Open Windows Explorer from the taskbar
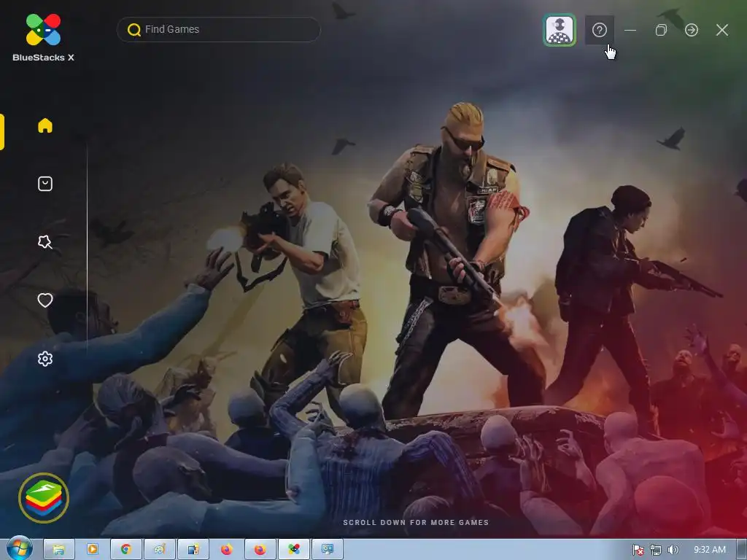This screenshot has width=747, height=560. [59, 550]
